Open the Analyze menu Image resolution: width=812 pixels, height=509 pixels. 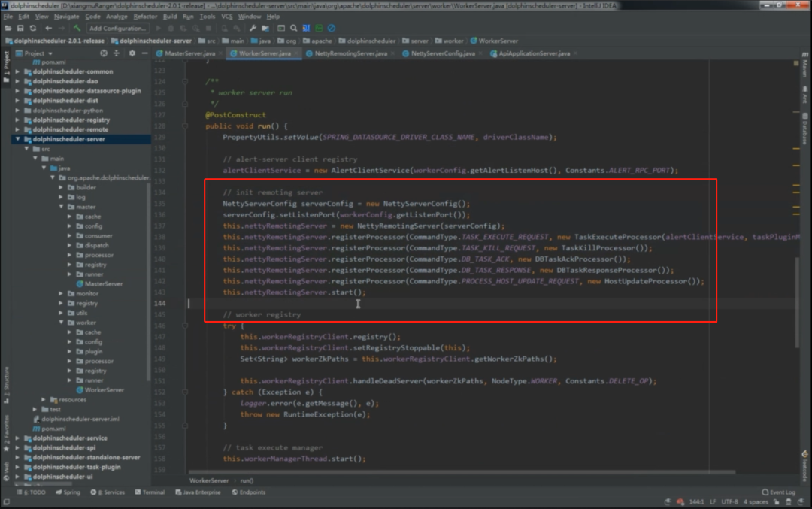coord(117,17)
